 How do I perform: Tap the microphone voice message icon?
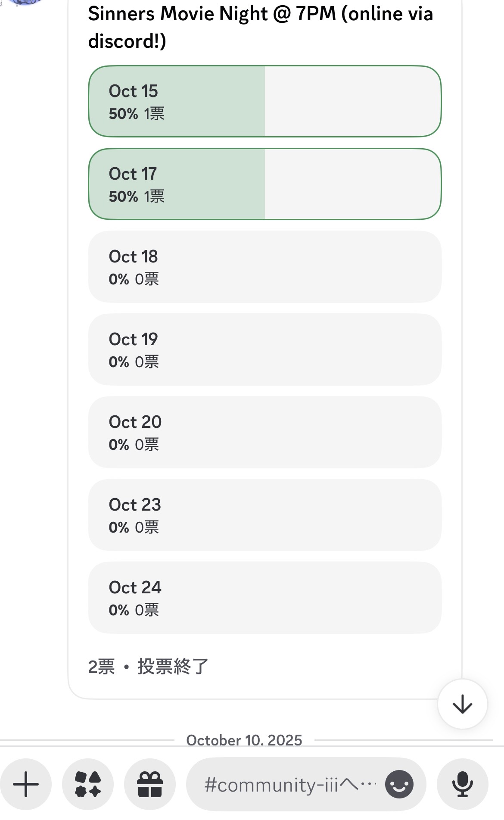(x=462, y=784)
